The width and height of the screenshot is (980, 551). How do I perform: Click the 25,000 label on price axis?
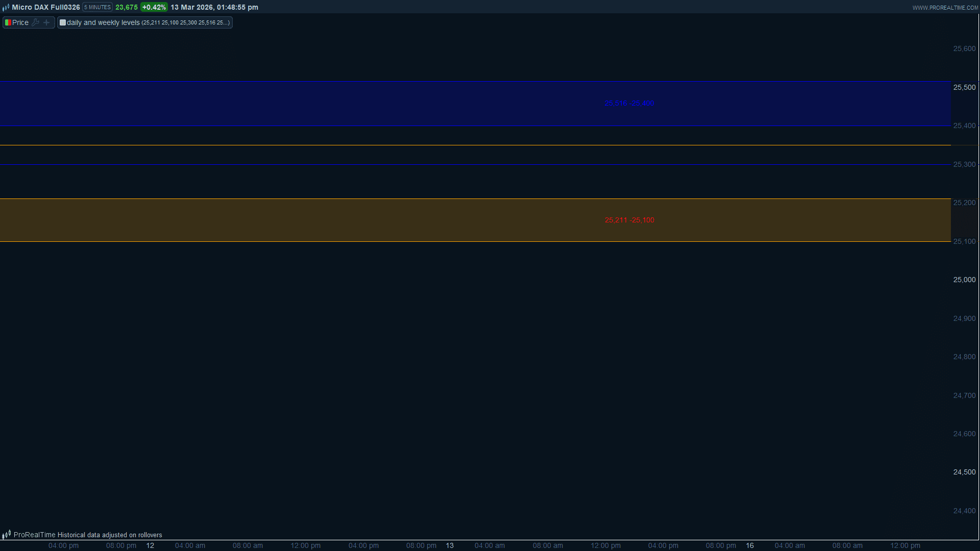click(x=964, y=280)
